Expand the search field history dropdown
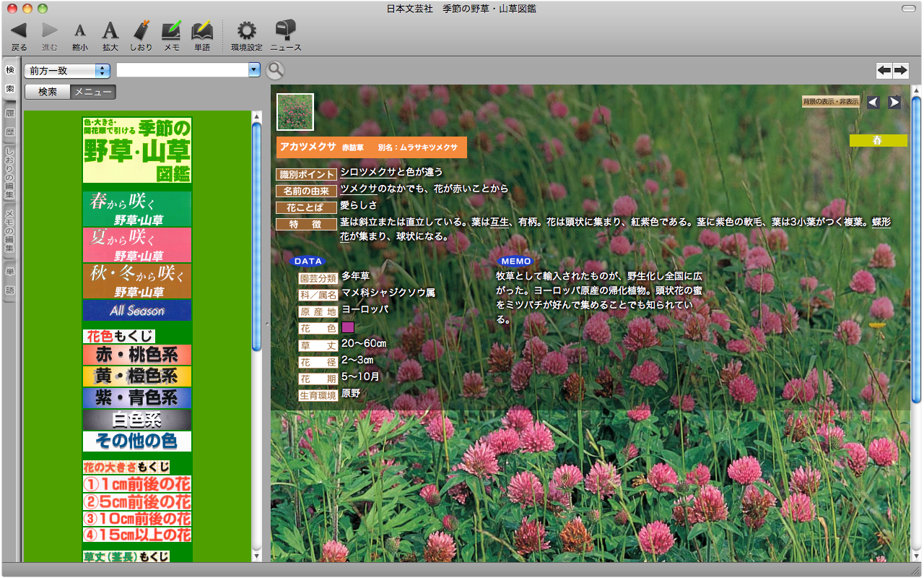924x578 pixels. [x=253, y=70]
